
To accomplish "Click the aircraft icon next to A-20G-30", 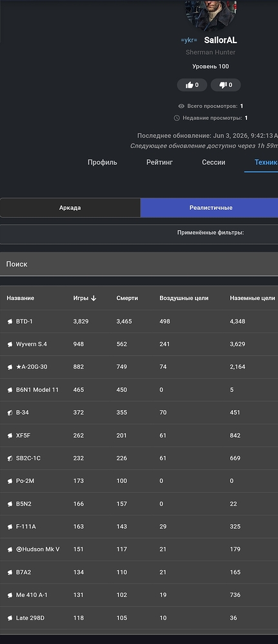I will coord(10,367).
